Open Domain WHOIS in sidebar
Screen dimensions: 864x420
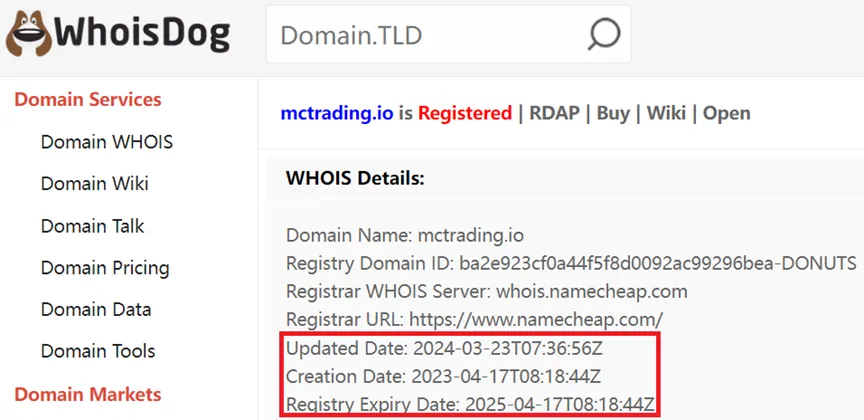click(107, 142)
